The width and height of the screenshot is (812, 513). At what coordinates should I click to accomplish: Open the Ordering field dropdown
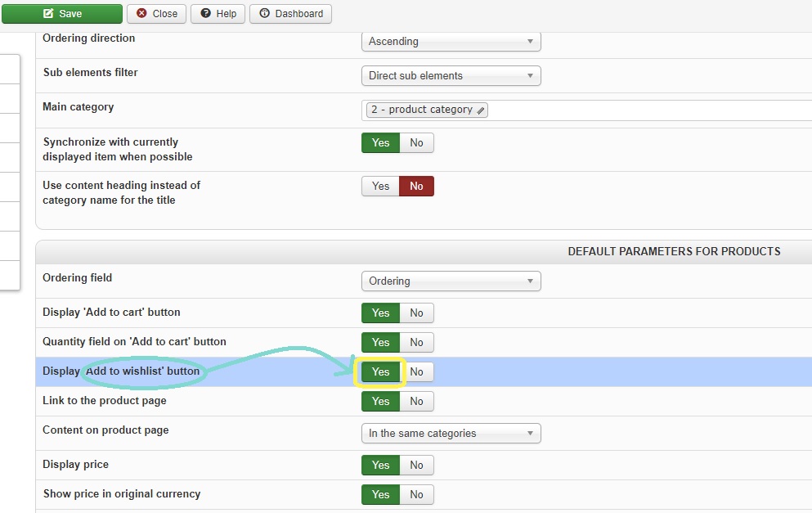click(451, 281)
